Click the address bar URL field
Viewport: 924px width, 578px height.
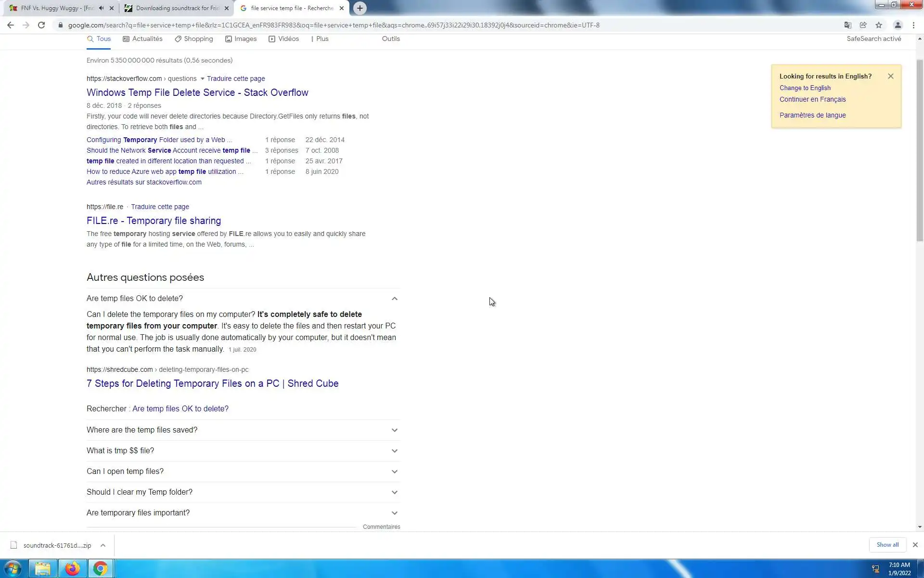pos(334,25)
